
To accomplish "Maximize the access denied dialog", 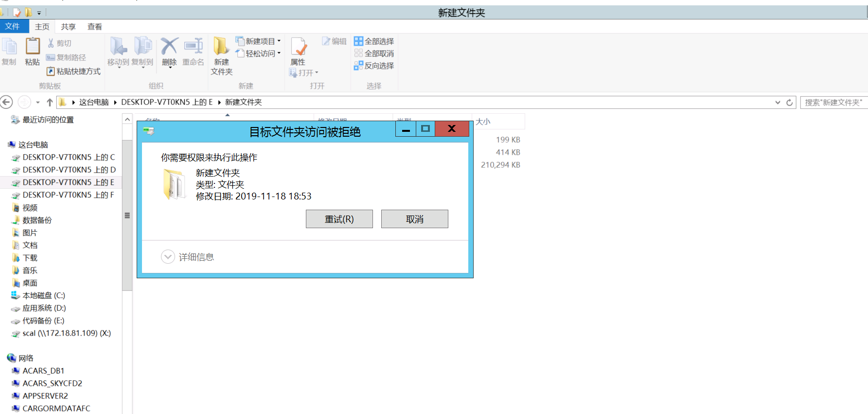I will tap(425, 129).
